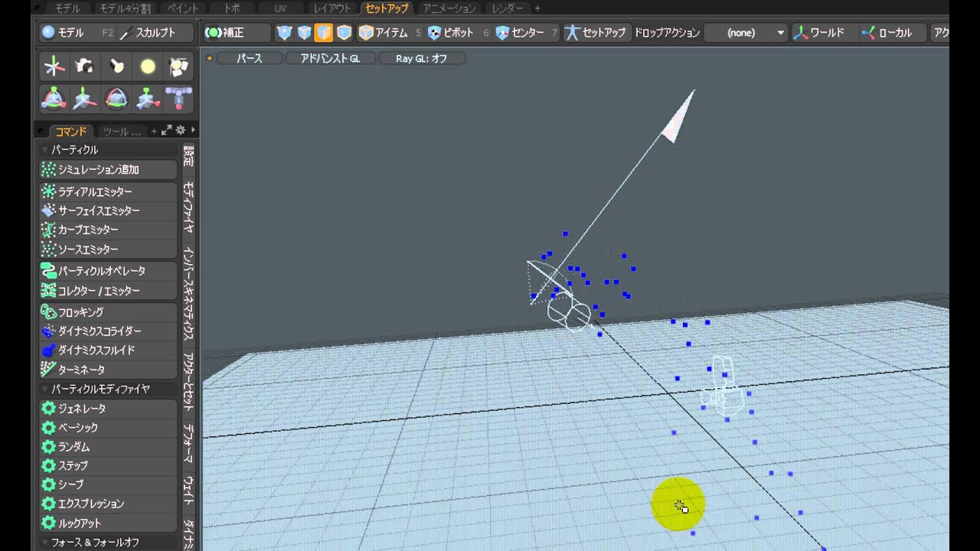The image size is (980, 551).
Task: Open the ツール tab in left panel
Action: coord(121,131)
